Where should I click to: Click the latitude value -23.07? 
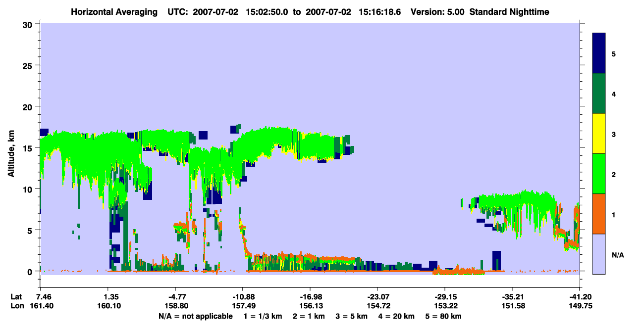click(x=377, y=297)
